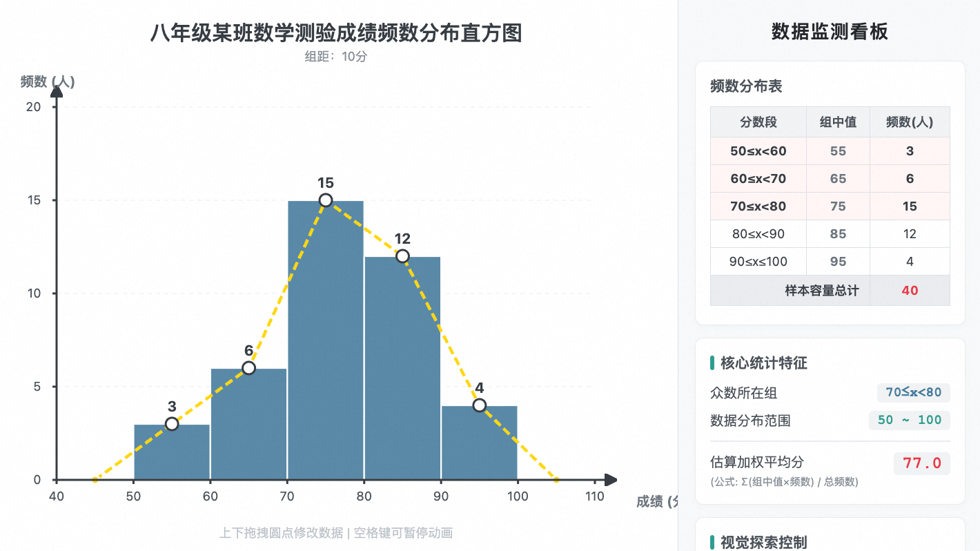Click the 分数段 column header
Viewport: 980px width, 551px height.
pos(758,122)
